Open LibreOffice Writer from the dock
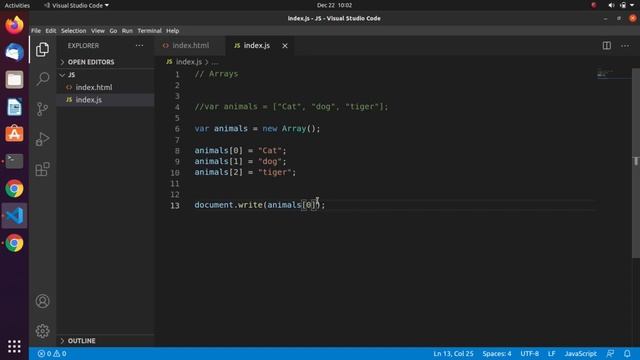Viewport: 640px width, 360px height. tap(14, 107)
